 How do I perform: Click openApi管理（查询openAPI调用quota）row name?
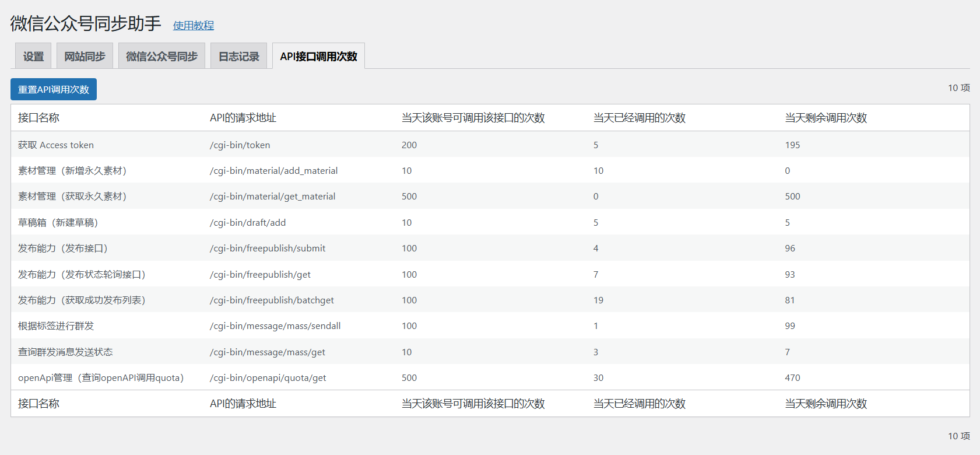click(101, 377)
